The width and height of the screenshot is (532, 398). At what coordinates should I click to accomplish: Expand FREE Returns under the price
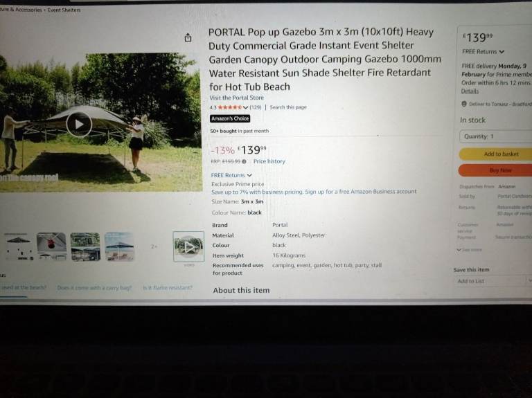point(231,175)
